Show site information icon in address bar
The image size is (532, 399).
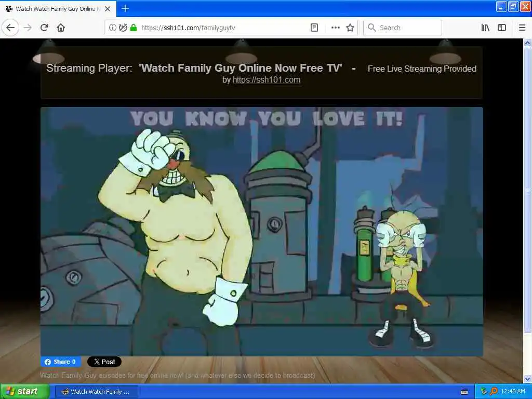(112, 28)
